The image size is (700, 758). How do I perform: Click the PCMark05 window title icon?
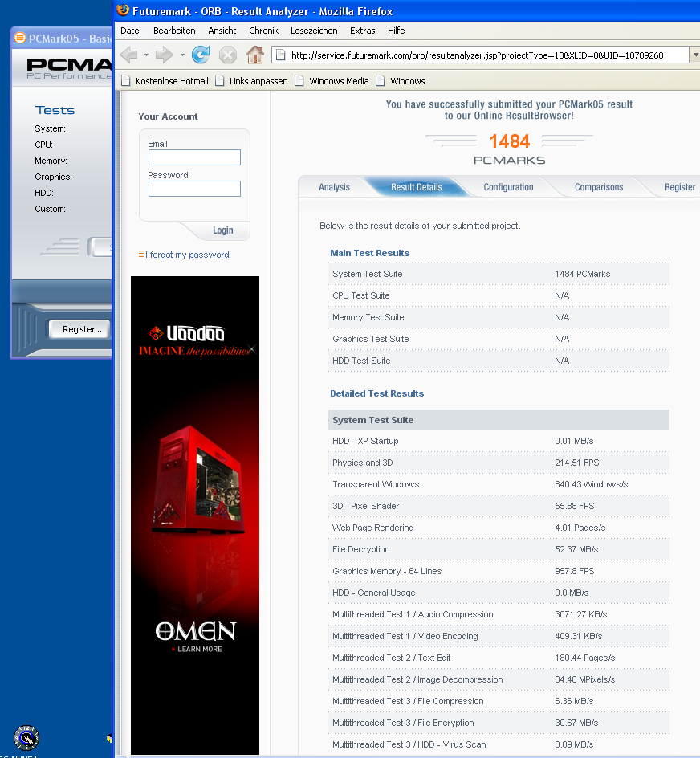coord(20,38)
